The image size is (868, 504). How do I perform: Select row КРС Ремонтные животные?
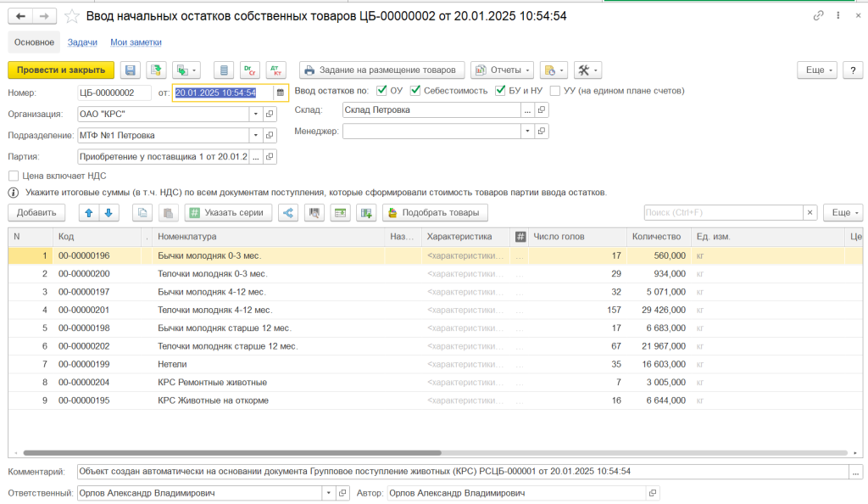tap(435, 383)
